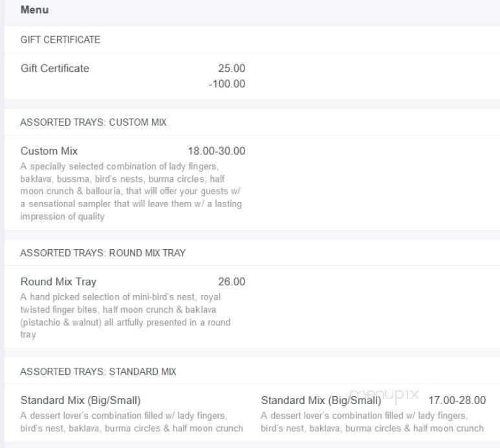Image resolution: width=500 pixels, height=448 pixels.
Task: Click the Custom Mix description paragraph
Action: (x=131, y=192)
